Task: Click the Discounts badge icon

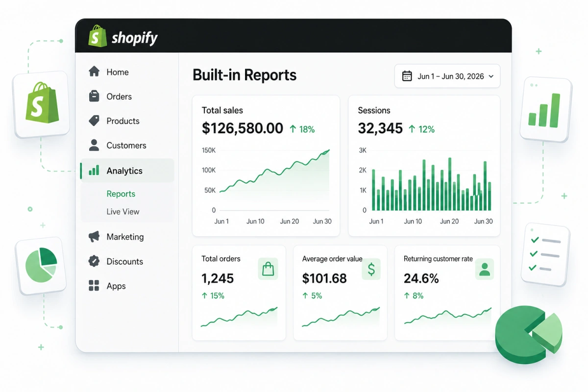Action: (94, 261)
